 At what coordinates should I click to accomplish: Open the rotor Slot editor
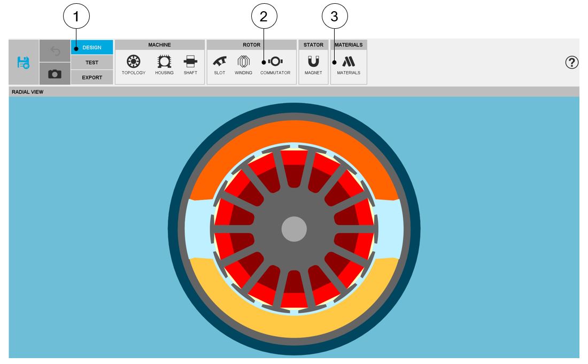[x=219, y=64]
